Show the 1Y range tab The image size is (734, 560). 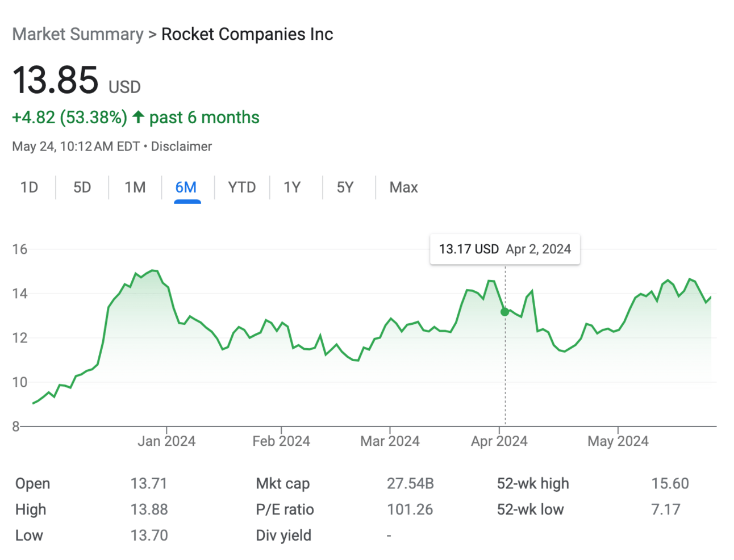pos(292,187)
